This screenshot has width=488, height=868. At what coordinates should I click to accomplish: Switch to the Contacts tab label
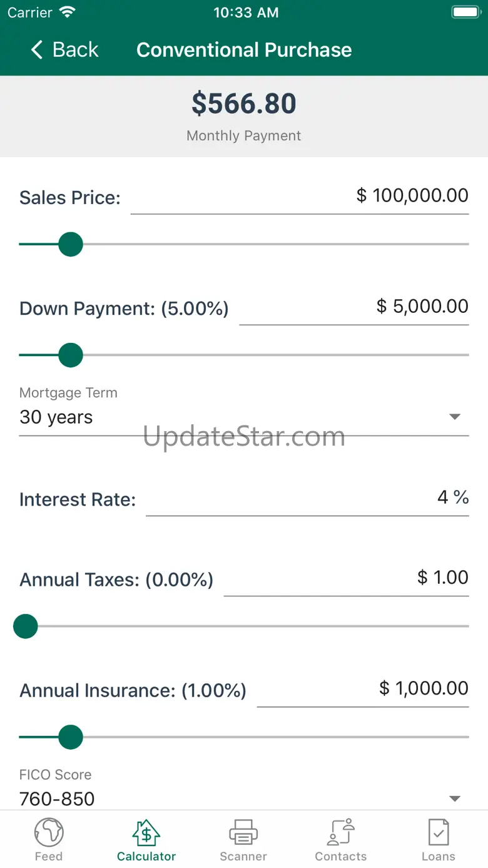click(341, 856)
